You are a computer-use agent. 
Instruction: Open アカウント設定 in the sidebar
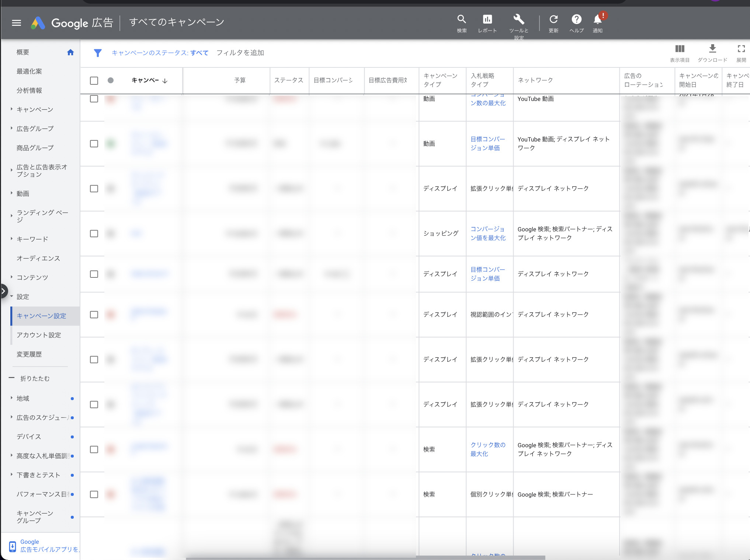coord(39,335)
